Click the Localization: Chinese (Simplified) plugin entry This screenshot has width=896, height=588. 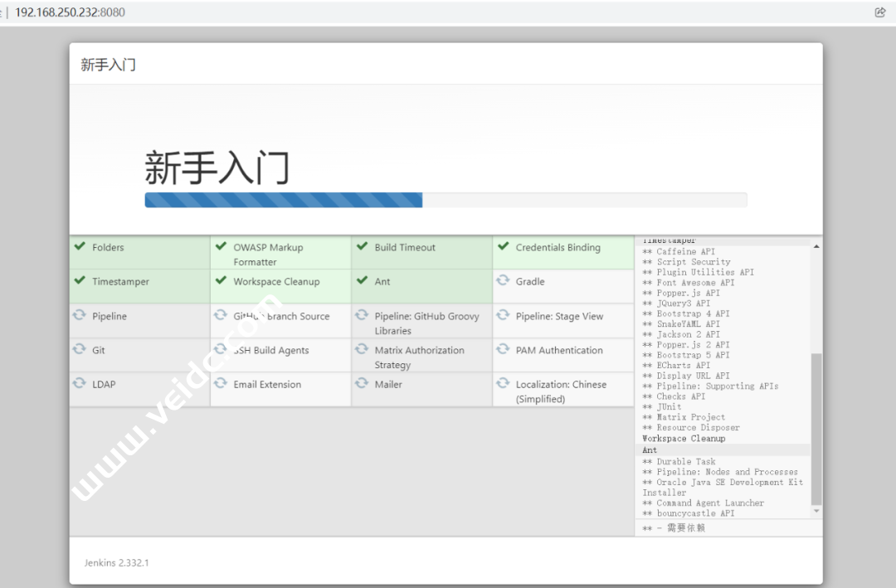point(561,391)
